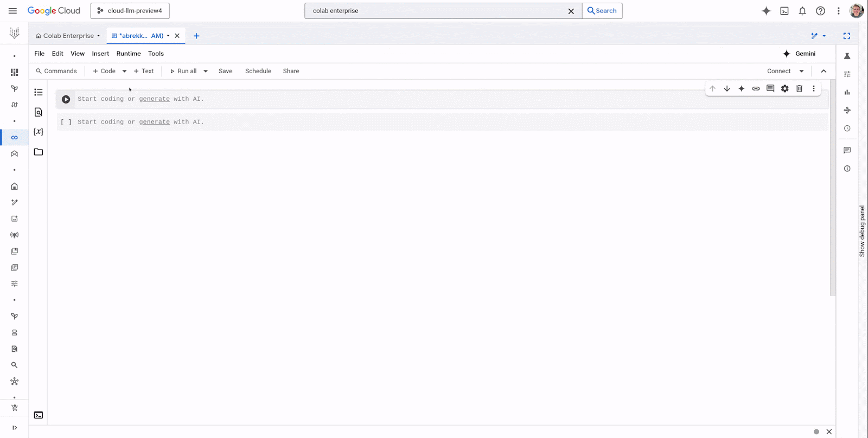Click the Share button
The image size is (868, 438).
point(291,71)
